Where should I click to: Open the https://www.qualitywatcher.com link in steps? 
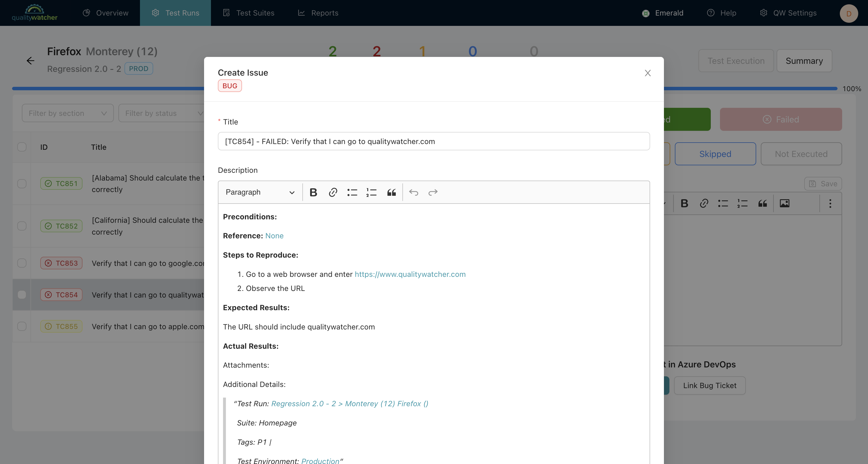(410, 274)
